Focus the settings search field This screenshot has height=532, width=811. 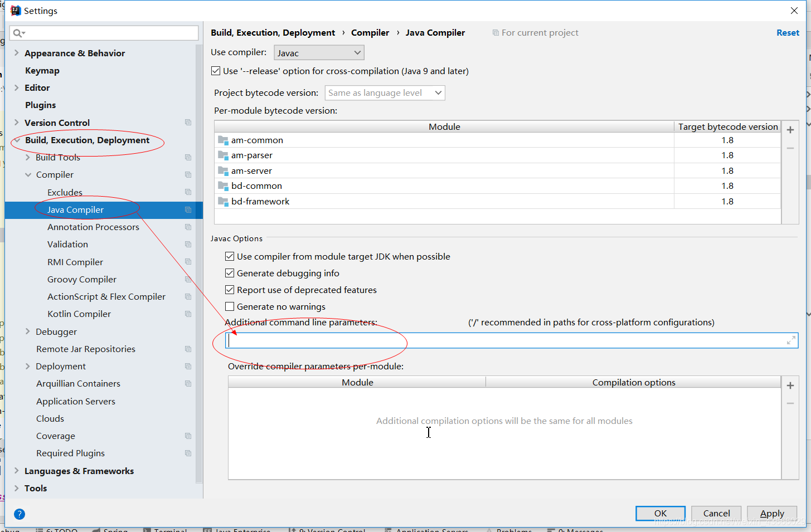[104, 33]
